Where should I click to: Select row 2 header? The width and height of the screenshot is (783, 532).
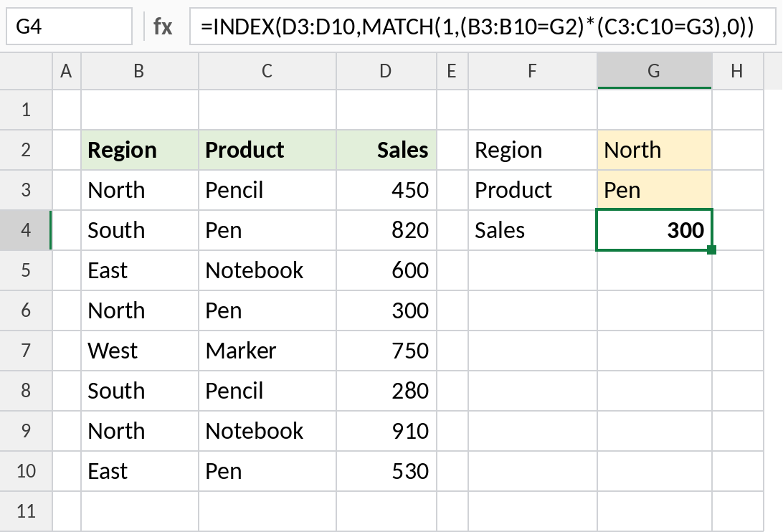[x=26, y=150]
